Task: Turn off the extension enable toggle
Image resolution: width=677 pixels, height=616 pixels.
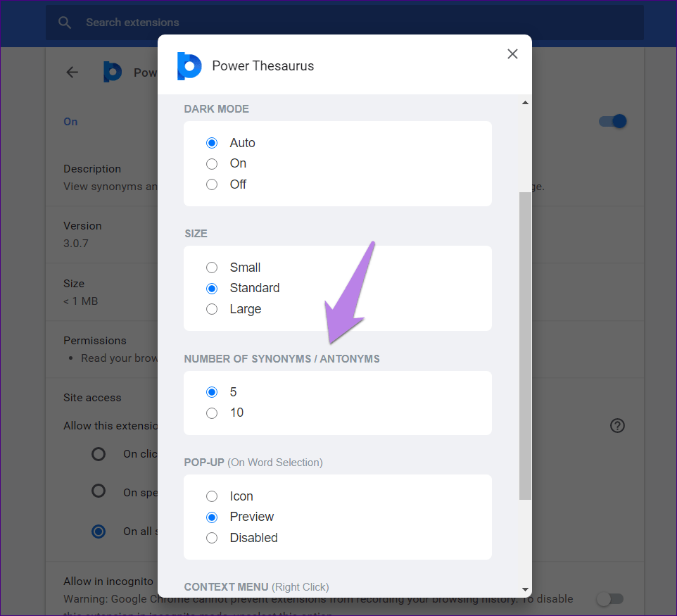Action: point(612,121)
